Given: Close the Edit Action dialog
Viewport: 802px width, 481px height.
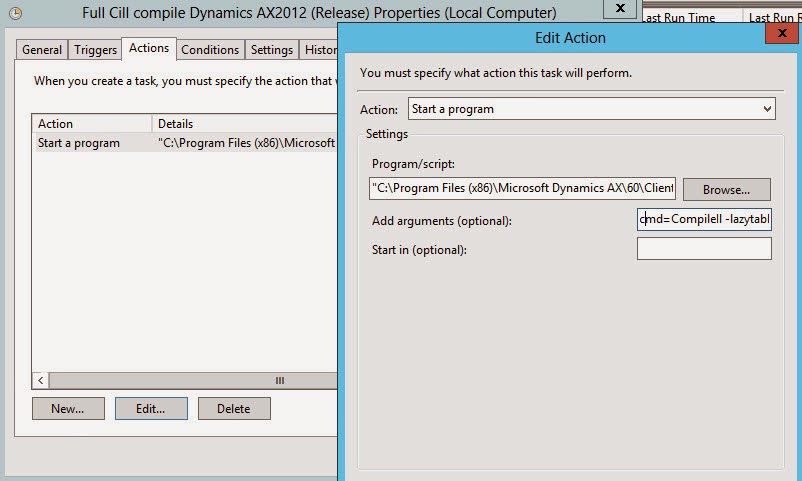Looking at the screenshot, I should [x=782, y=33].
